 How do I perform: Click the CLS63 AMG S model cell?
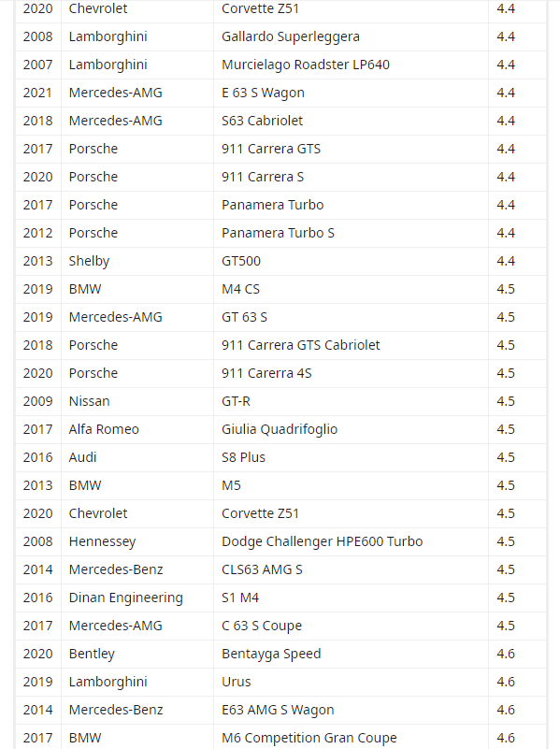[351, 569]
